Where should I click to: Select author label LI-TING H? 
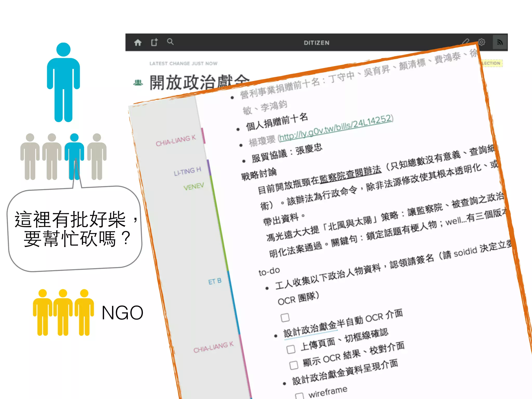pyautogui.click(x=188, y=172)
